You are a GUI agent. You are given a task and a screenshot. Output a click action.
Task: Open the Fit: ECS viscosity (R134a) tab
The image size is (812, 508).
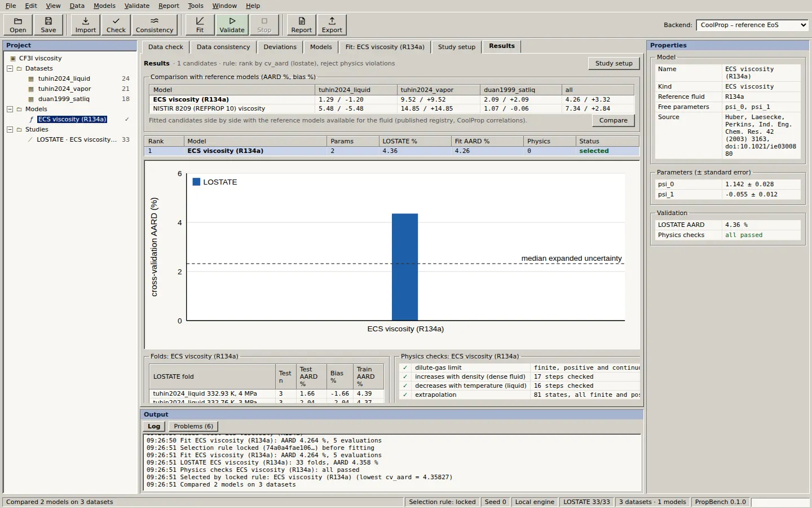coord(385,47)
